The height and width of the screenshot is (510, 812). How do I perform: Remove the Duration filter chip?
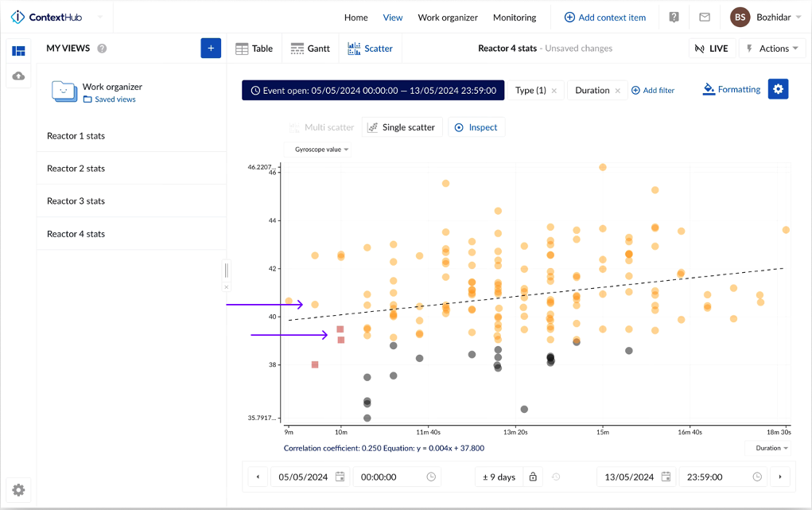point(617,91)
